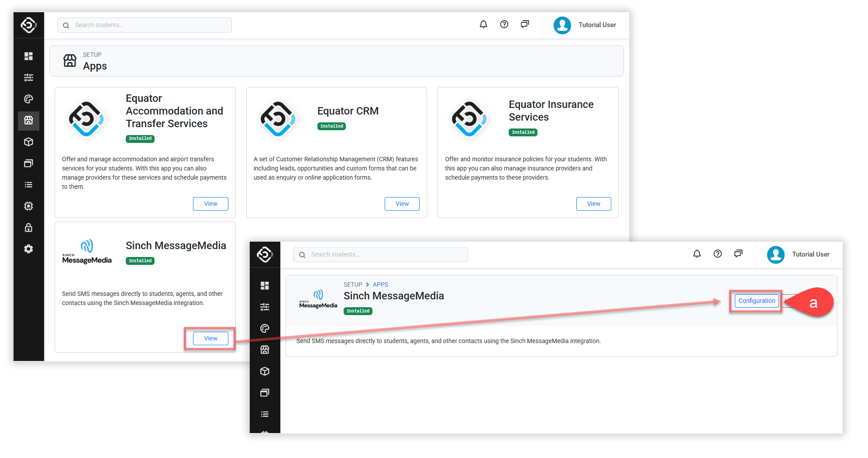View the Sinch MessageMedia app
The height and width of the screenshot is (458, 868).
pos(210,338)
